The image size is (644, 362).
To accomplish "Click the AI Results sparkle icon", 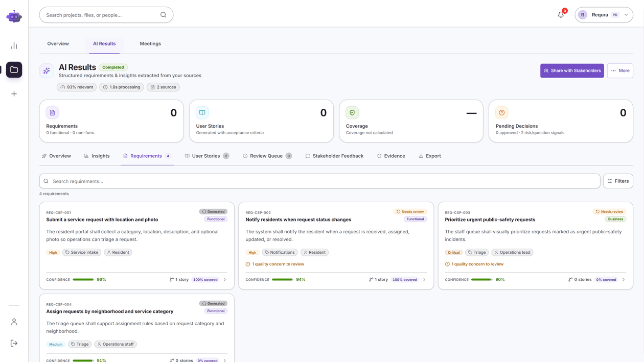I will pyautogui.click(x=47, y=70).
